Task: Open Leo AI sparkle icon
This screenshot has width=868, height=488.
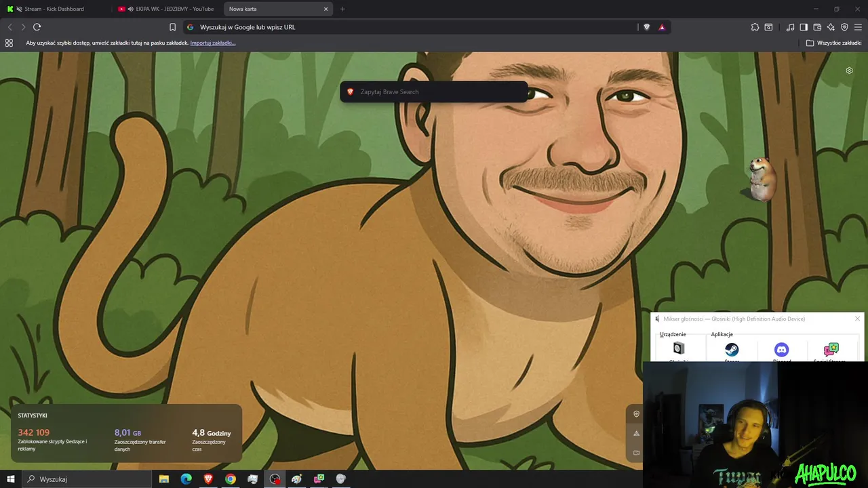Action: pos(831,27)
